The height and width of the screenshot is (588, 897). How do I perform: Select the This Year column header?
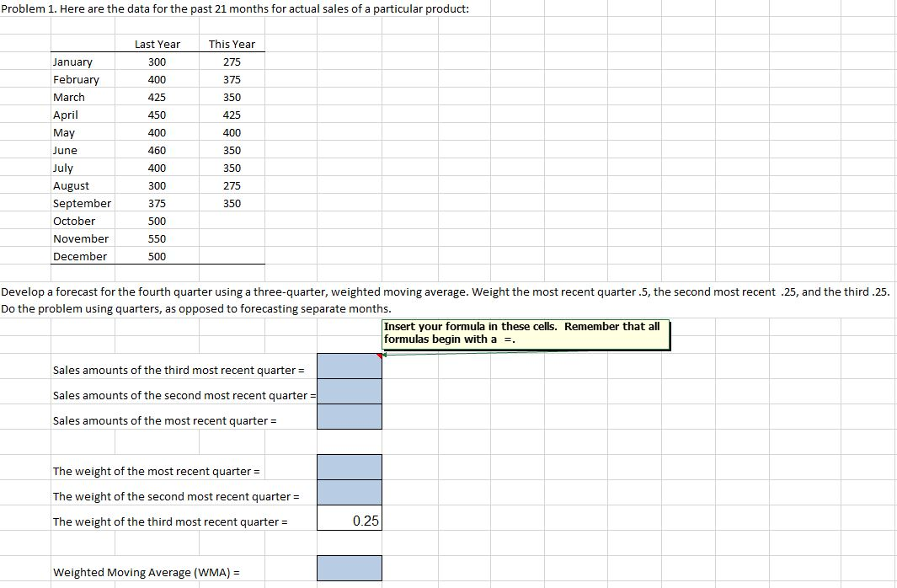click(x=231, y=44)
